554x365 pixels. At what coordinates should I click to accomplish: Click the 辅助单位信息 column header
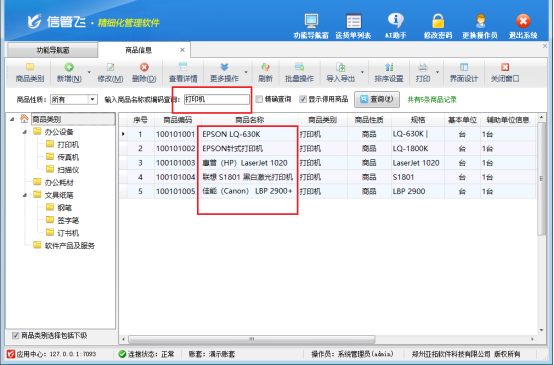pos(508,120)
